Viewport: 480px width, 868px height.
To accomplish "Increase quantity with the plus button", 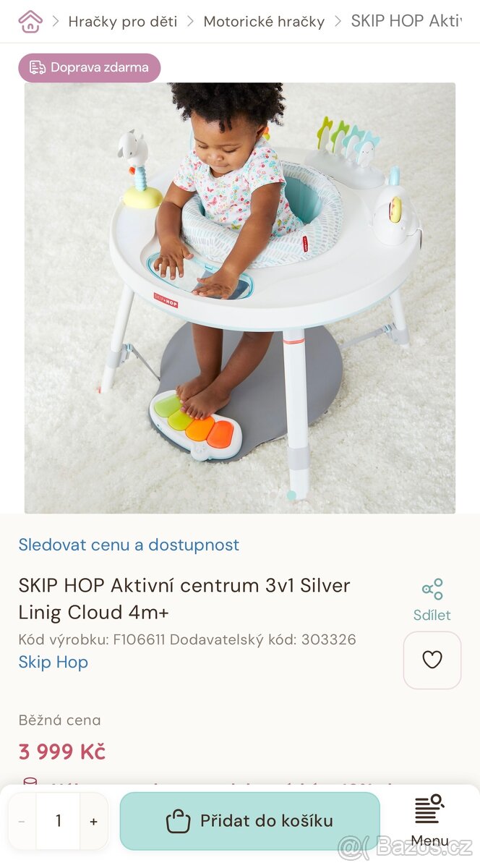I will (93, 821).
